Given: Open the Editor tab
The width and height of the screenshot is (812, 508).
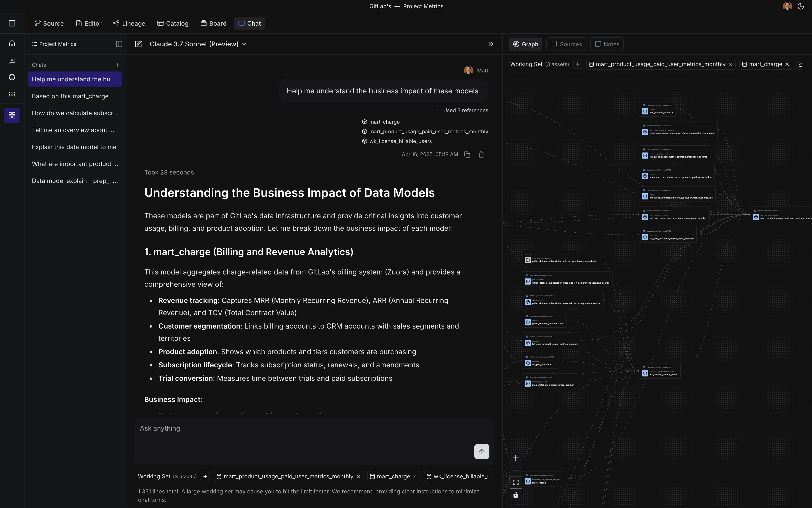Looking at the screenshot, I should tap(89, 24).
